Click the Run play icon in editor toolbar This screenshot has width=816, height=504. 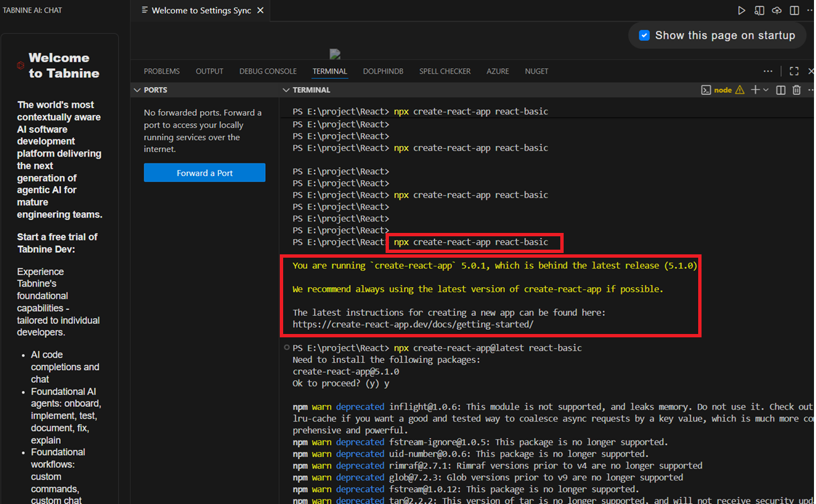pyautogui.click(x=741, y=11)
